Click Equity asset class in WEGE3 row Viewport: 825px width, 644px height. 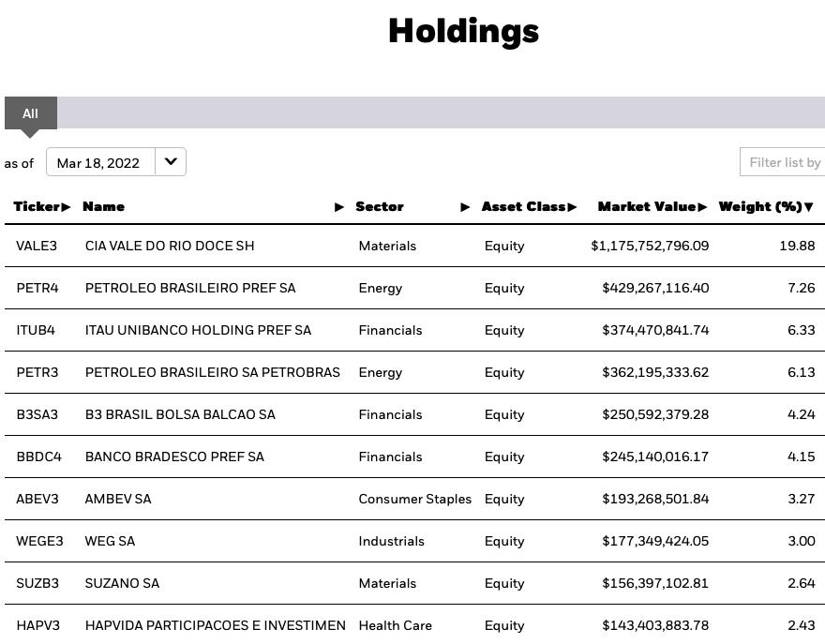504,542
